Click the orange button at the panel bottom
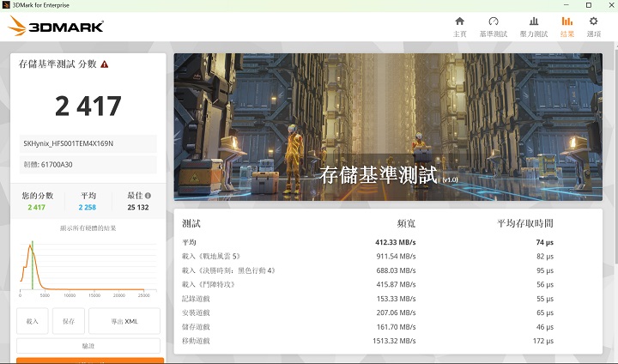 90,361
